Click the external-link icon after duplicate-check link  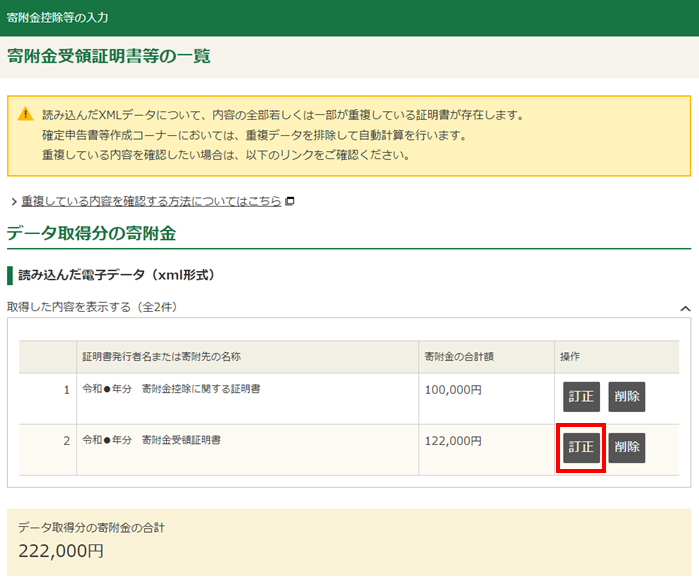(x=290, y=201)
